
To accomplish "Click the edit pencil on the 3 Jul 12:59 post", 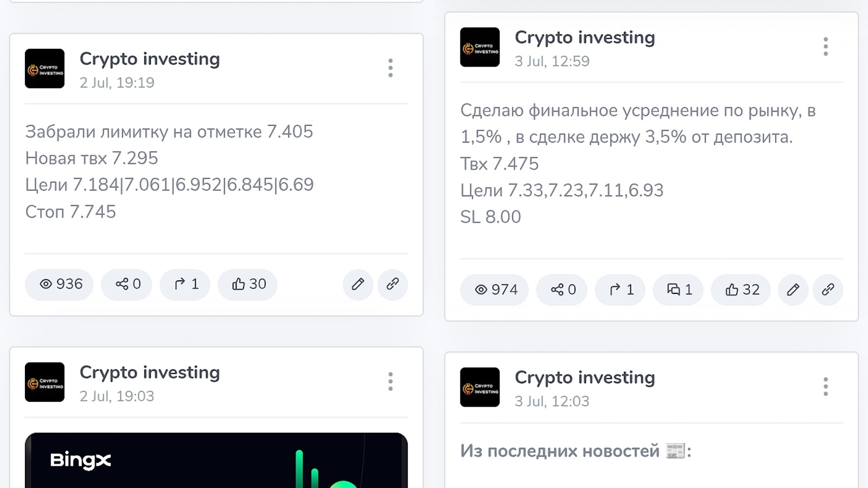I will 793,290.
